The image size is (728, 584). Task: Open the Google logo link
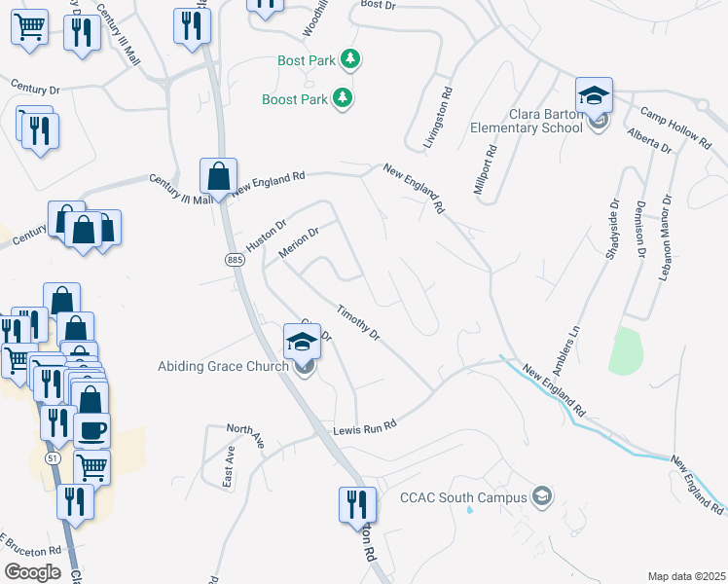click(32, 572)
